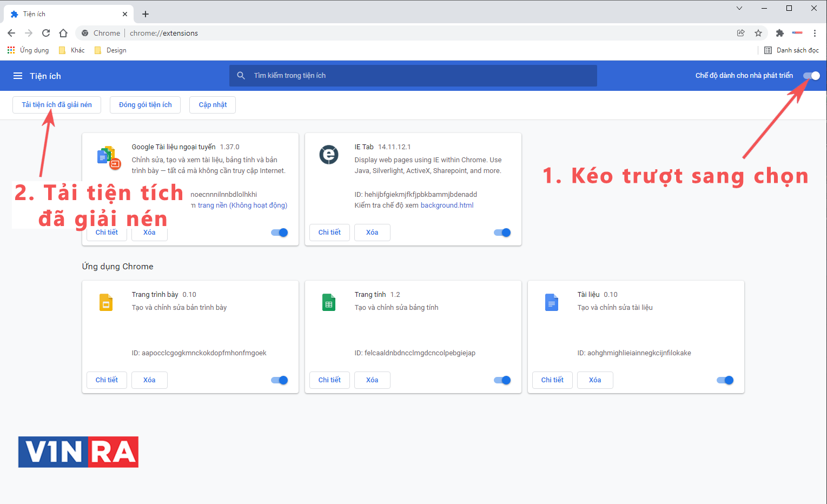Screen dimensions: 827x504
Task: Open Ứng dụng apps shortcut
Action: pos(28,50)
